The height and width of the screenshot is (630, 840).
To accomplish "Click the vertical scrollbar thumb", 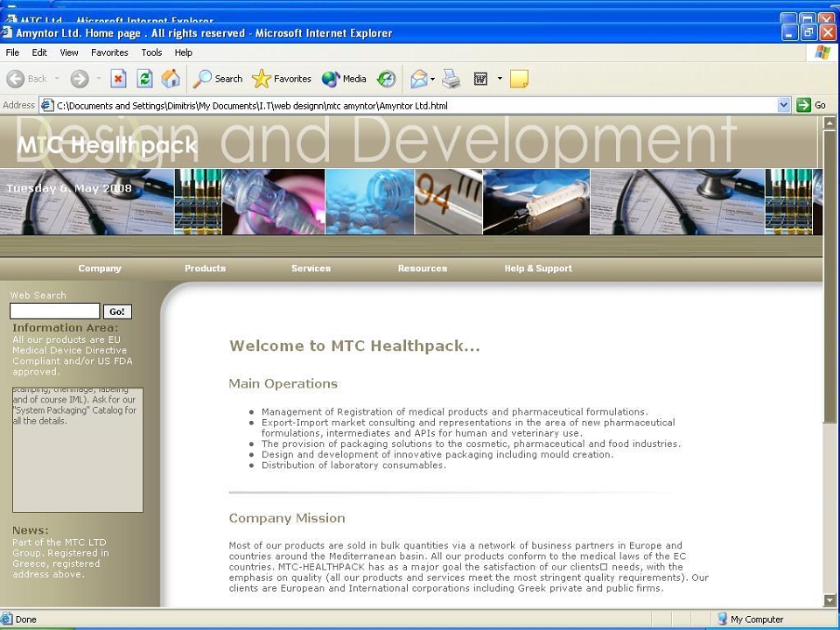I will (829, 276).
